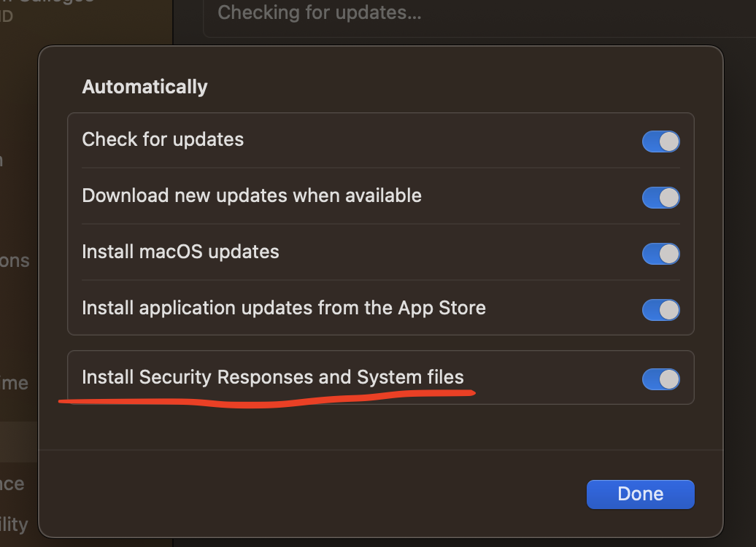
Task: Turn off the Check for updates switch
Action: (x=660, y=141)
